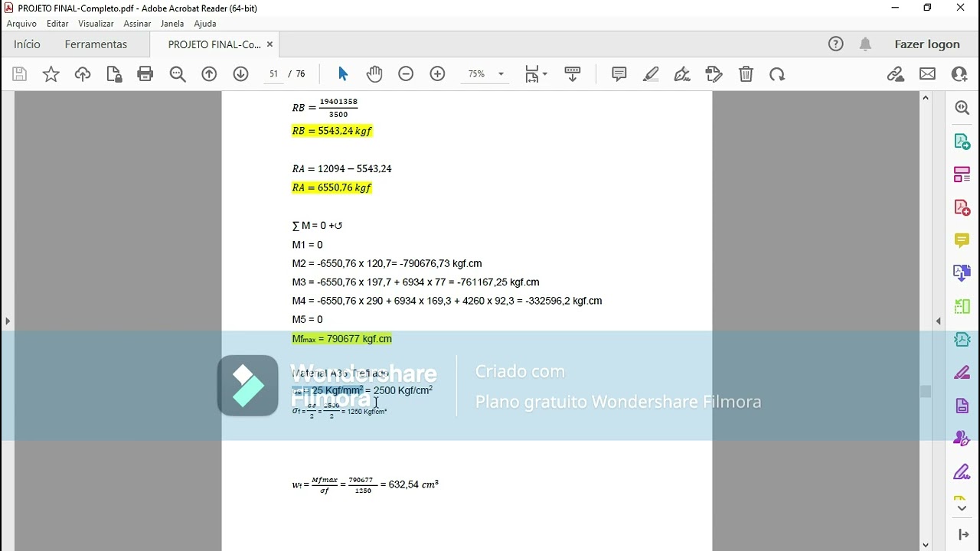
Task: Open the green tool in right pane
Action: coord(962,307)
